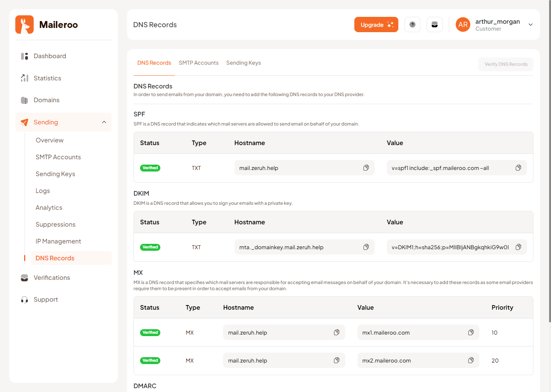Select DNS Records in the sidebar

[x=71, y=258]
